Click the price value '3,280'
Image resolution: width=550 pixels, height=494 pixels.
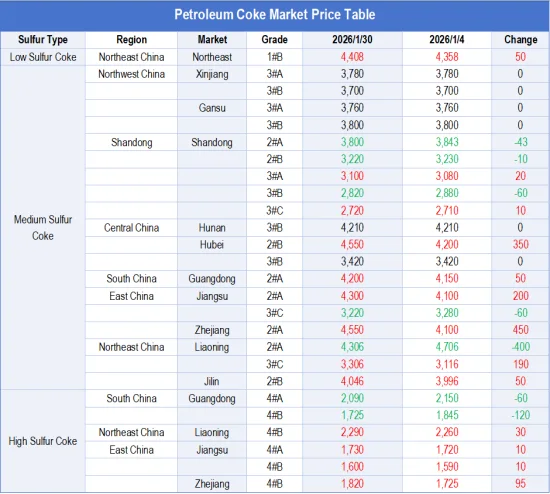click(447, 313)
